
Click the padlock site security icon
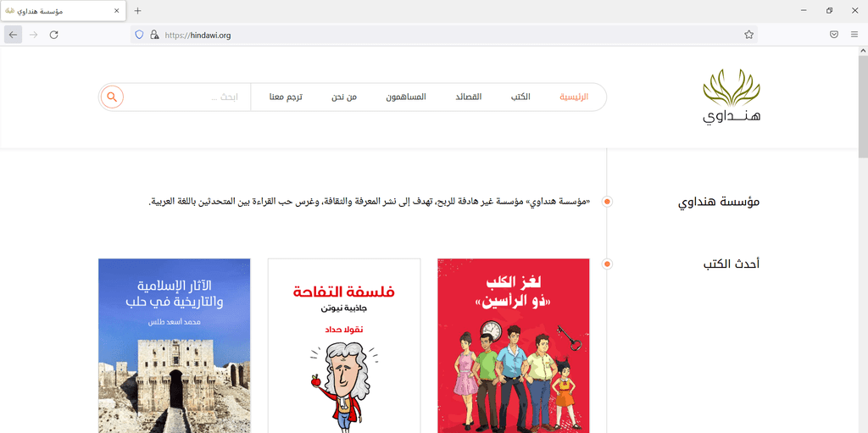coord(154,35)
